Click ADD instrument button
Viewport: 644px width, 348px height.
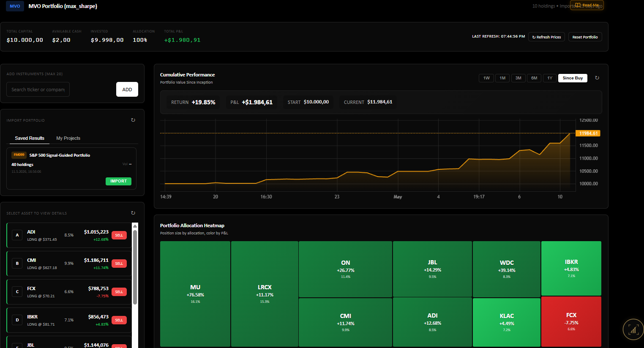(127, 90)
